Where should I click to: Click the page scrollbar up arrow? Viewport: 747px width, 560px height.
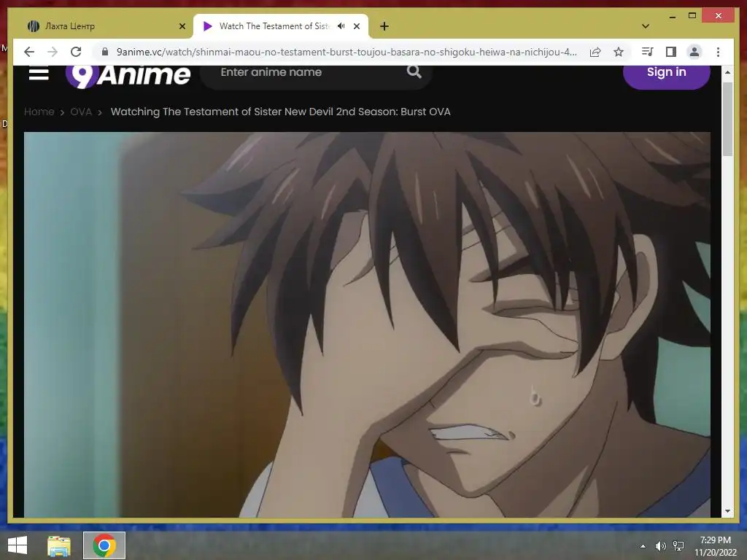pyautogui.click(x=727, y=72)
